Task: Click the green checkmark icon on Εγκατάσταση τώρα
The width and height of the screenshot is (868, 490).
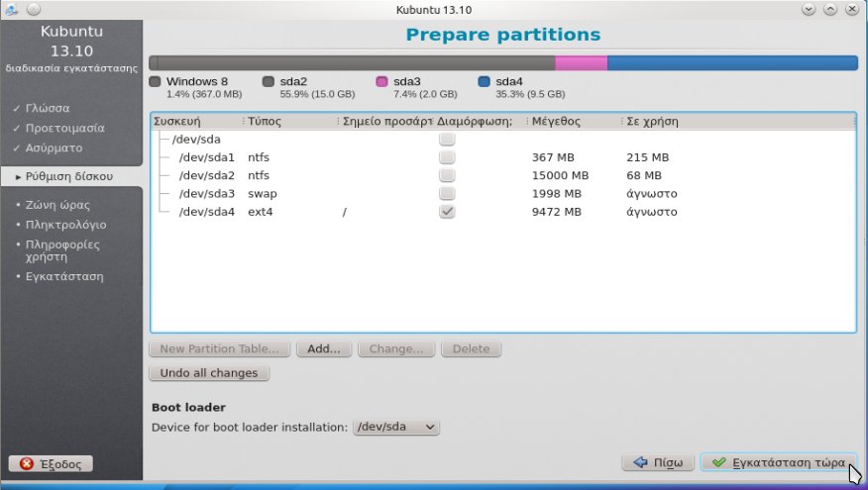Action: pos(718,462)
